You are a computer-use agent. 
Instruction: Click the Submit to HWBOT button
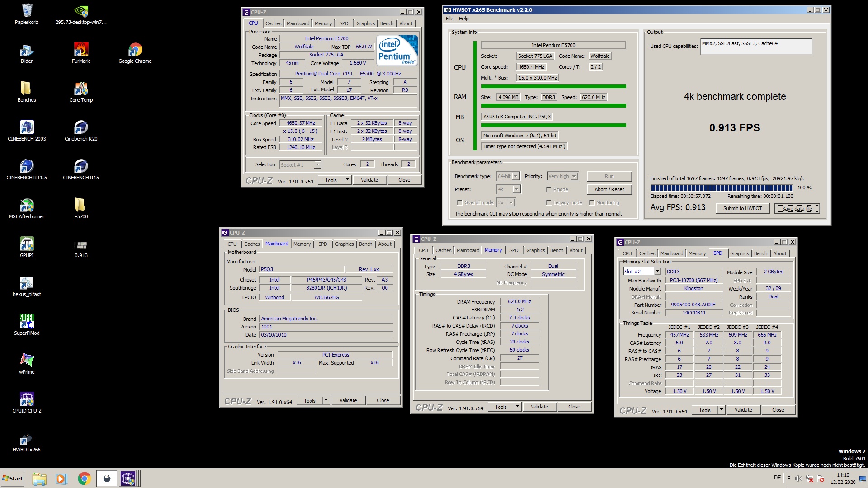(x=742, y=208)
